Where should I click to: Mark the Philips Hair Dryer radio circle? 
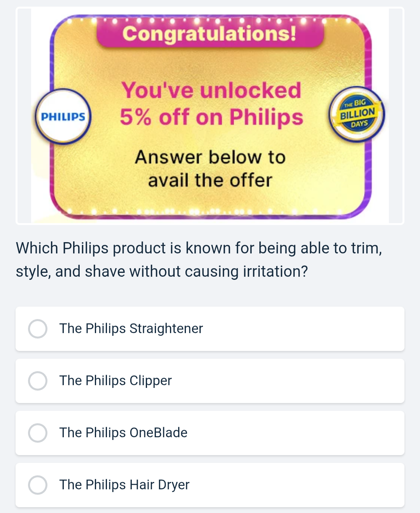[x=38, y=485]
